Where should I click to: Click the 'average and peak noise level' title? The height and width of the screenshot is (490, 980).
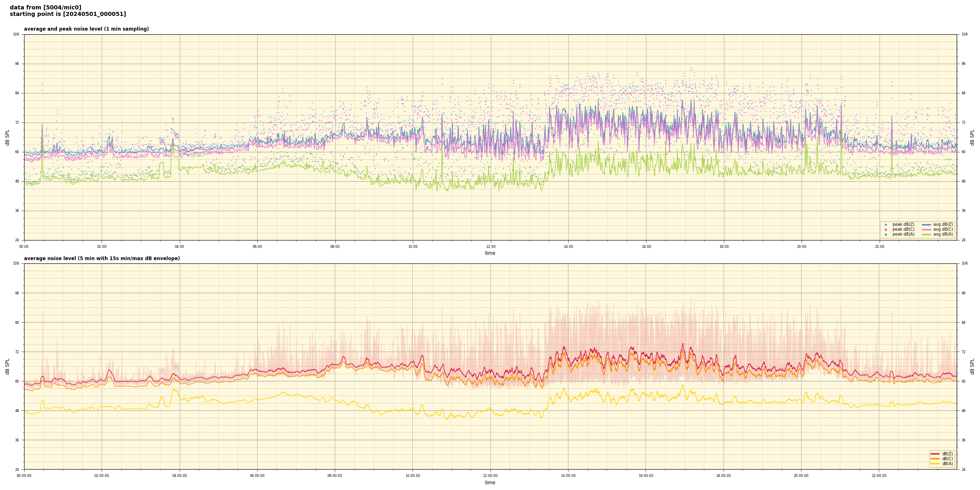[86, 29]
